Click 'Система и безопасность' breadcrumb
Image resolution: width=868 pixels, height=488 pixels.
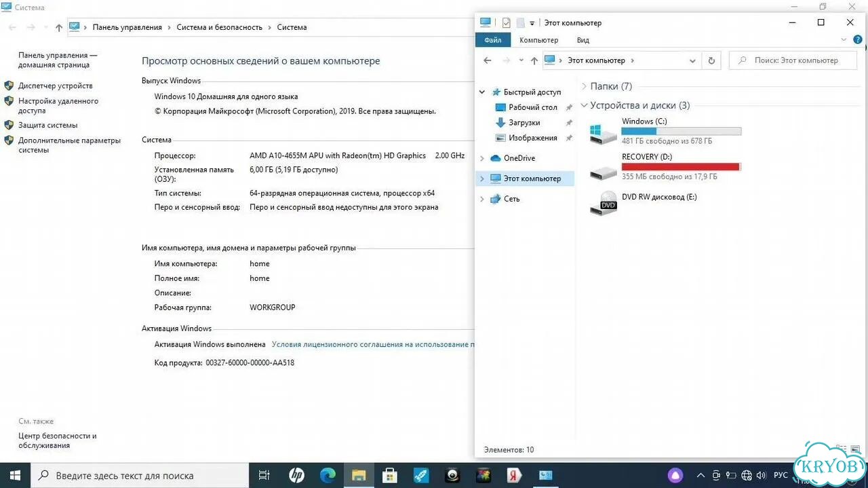[219, 28]
